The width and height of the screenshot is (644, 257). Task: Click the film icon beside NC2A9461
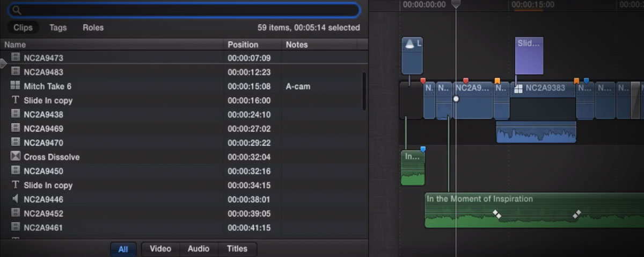16,227
